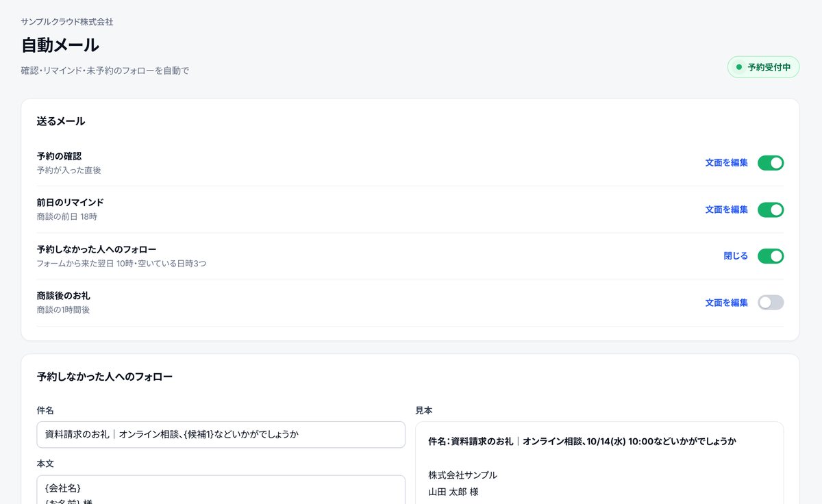Disable the 前日のリマインド toggle switch
The height and width of the screenshot is (504, 822).
click(771, 210)
